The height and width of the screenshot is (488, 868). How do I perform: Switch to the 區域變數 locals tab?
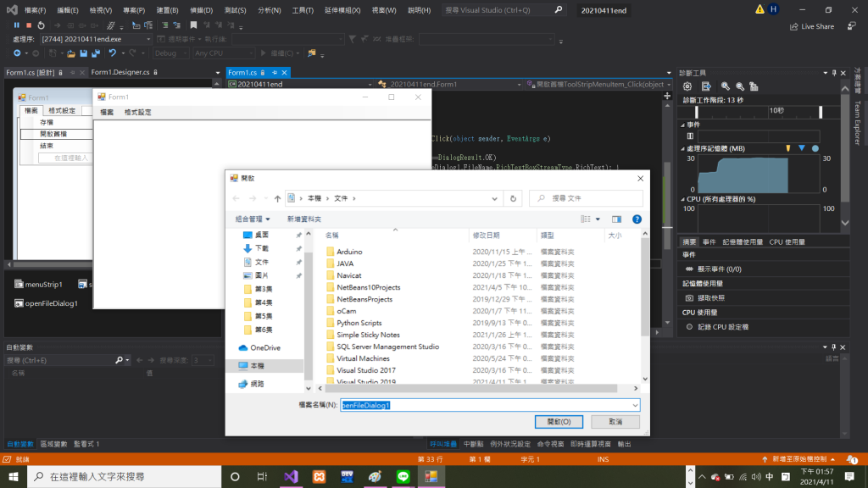53,444
